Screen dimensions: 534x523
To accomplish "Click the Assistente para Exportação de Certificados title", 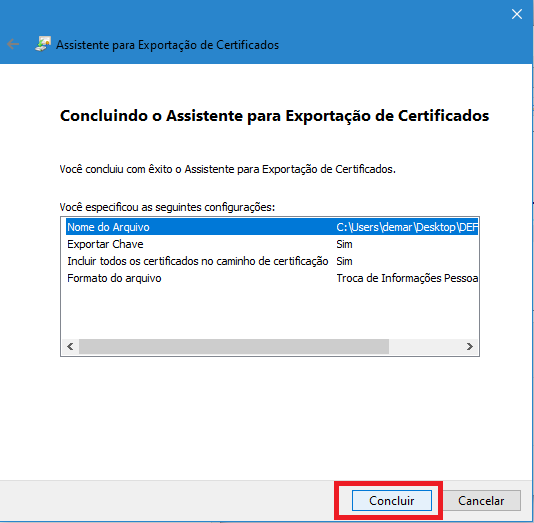I will 167,45.
